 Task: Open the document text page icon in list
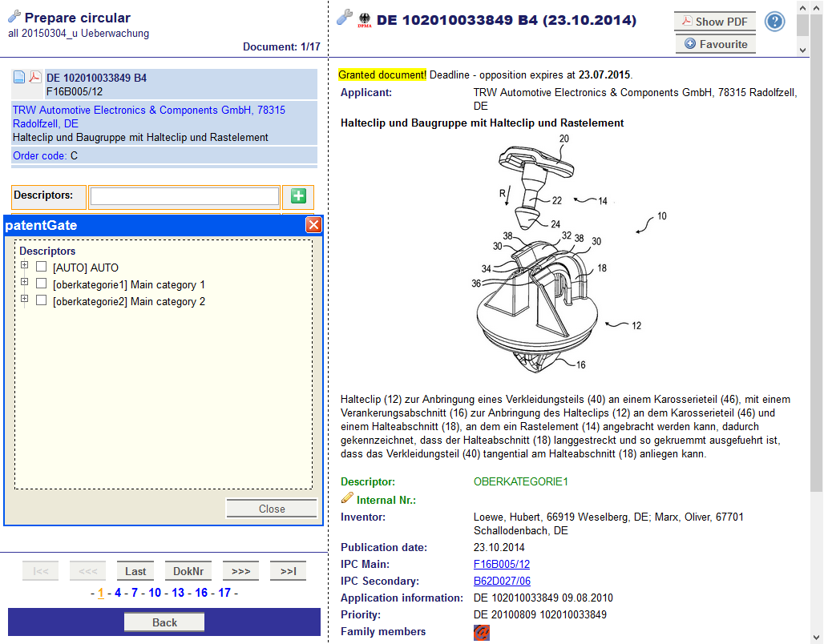(19, 77)
